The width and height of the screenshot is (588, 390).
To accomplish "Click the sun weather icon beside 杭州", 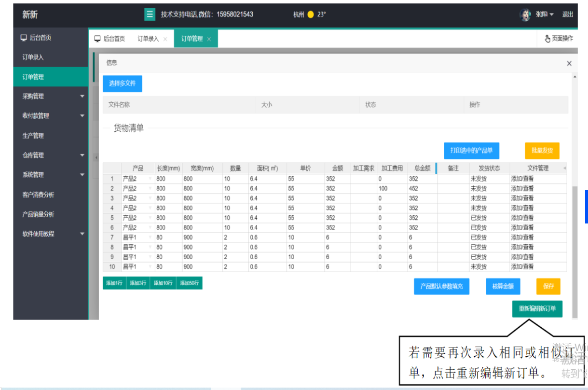I will (311, 14).
